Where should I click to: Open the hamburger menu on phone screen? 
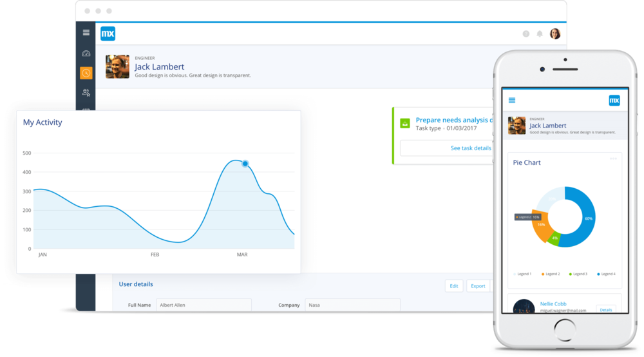click(x=512, y=101)
